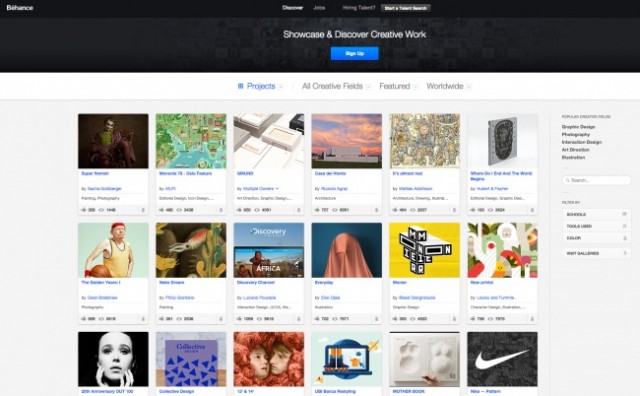The width and height of the screenshot is (640, 396).
Task: Click the magnifier icon in the search box
Action: (x=567, y=180)
